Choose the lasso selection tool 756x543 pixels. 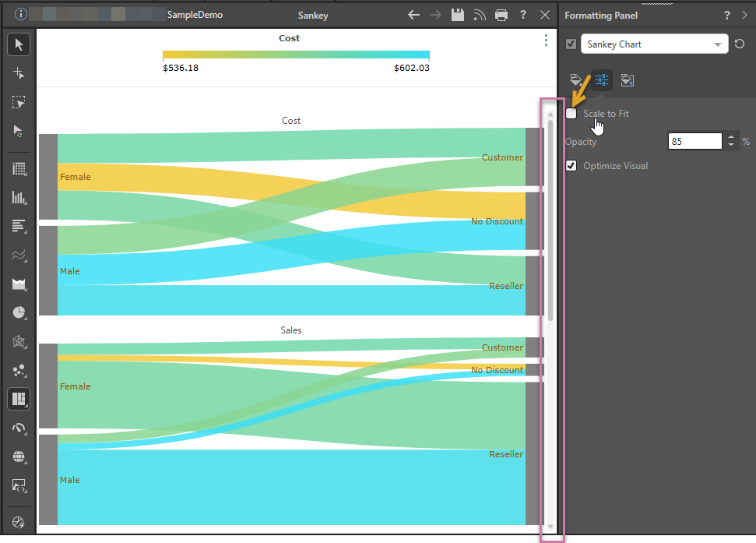point(19,102)
